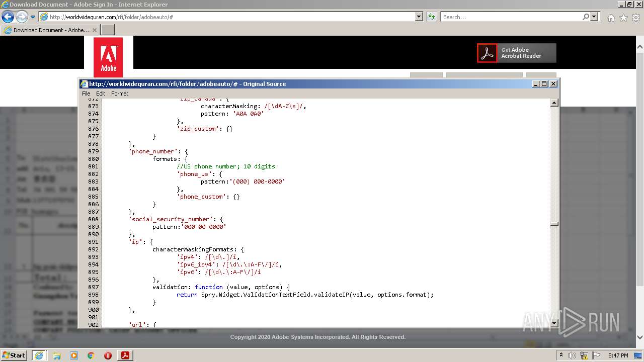Click the 'zip_custom': {} line
Screen dimensions: 644x362
[x=205, y=129]
